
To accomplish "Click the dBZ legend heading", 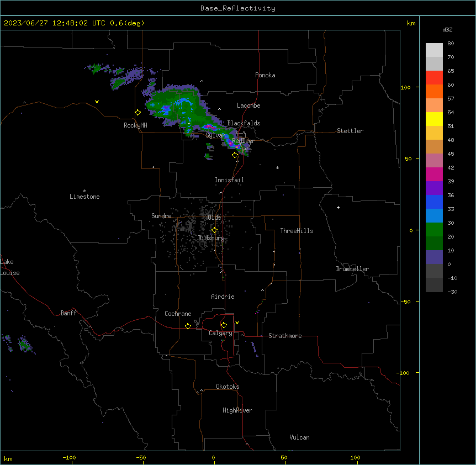I will pyautogui.click(x=447, y=29).
